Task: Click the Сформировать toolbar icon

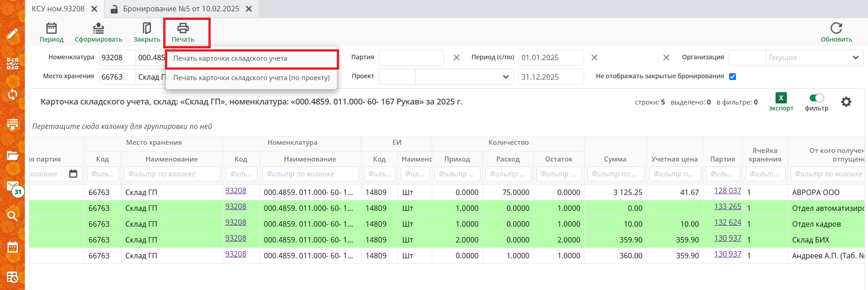Action: 98,29
